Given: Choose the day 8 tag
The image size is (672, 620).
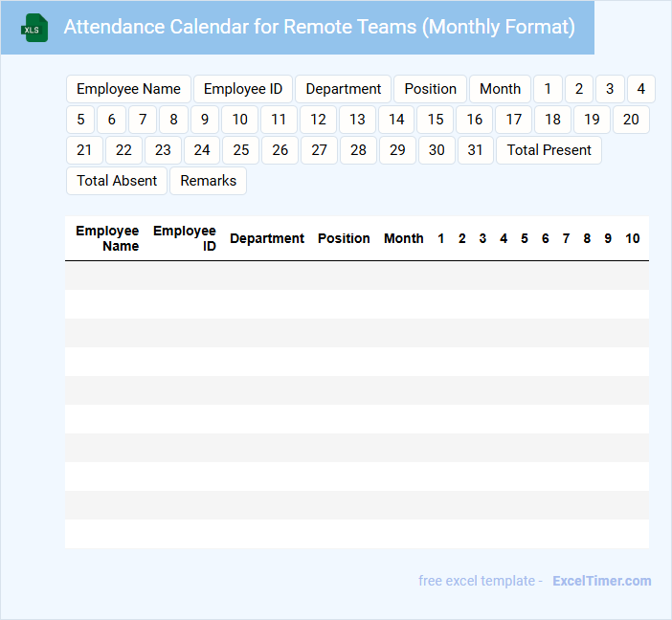Looking at the screenshot, I should click(173, 120).
